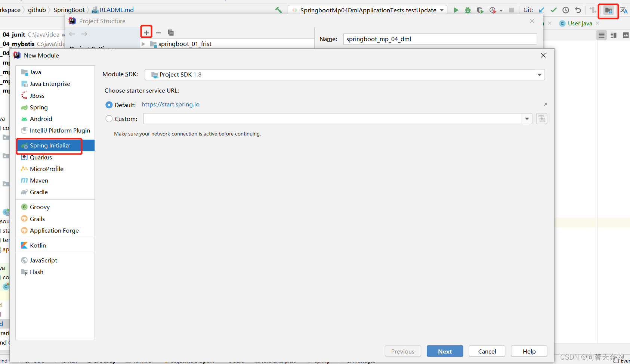The image size is (630, 364).
Task: Close the New Module dialog
Action: click(543, 55)
